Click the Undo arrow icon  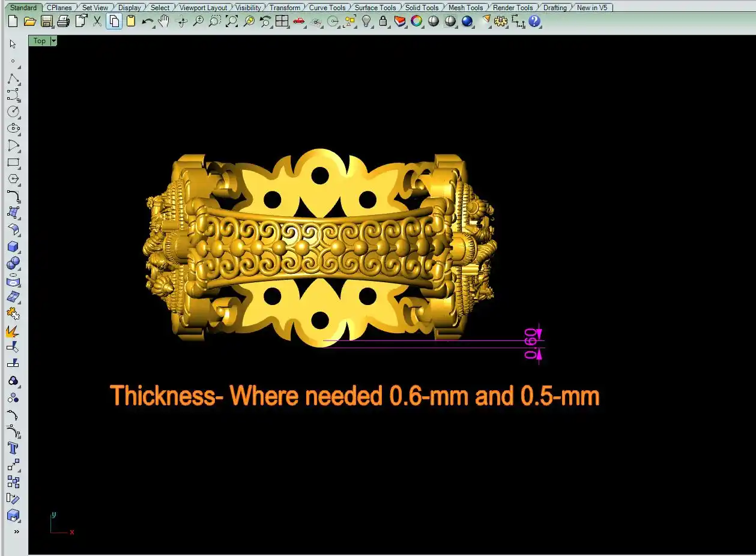coord(147,22)
